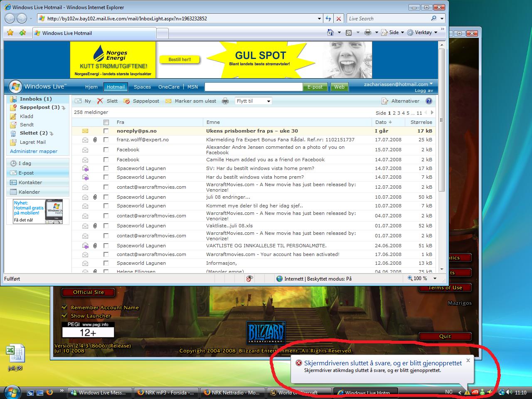532x399 pixels.
Task: Open the Spaces tab
Action: coord(142,87)
